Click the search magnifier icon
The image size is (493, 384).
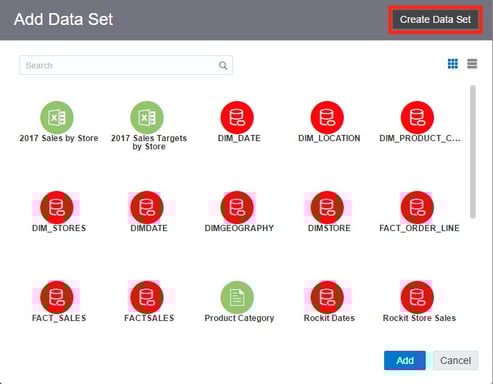pyautogui.click(x=223, y=66)
